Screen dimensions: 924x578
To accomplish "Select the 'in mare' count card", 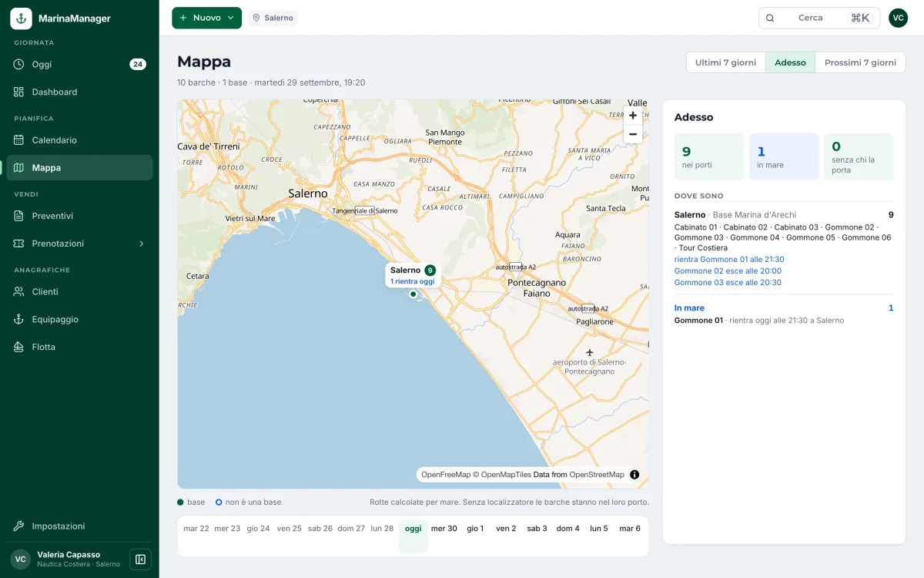I will point(784,157).
